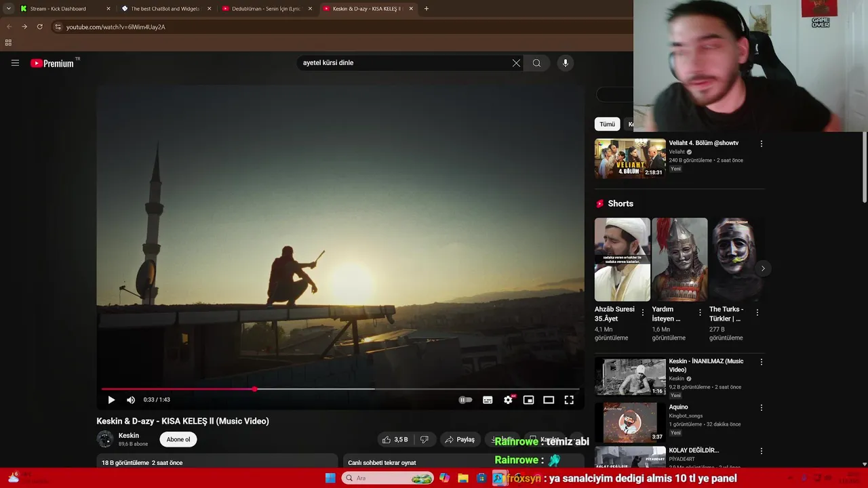Open Keskin channel name link
Viewport: 868px width, 488px height.
(x=129, y=436)
